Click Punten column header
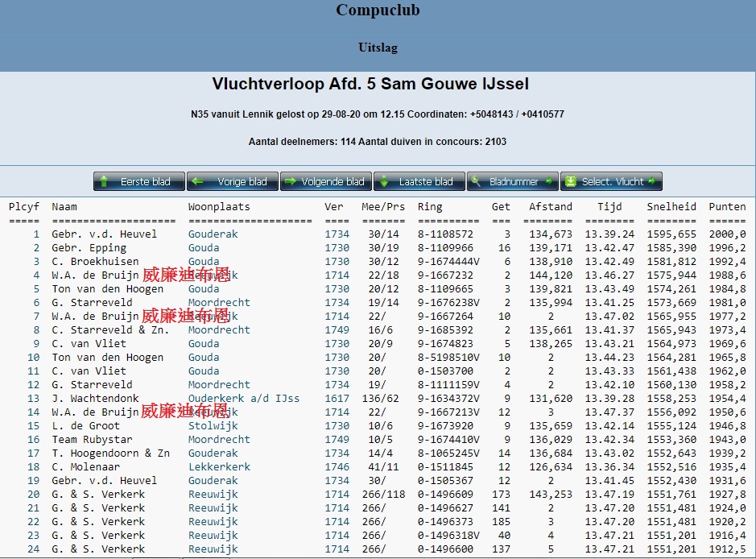Image resolution: width=756 pixels, height=559 pixels. [727, 207]
